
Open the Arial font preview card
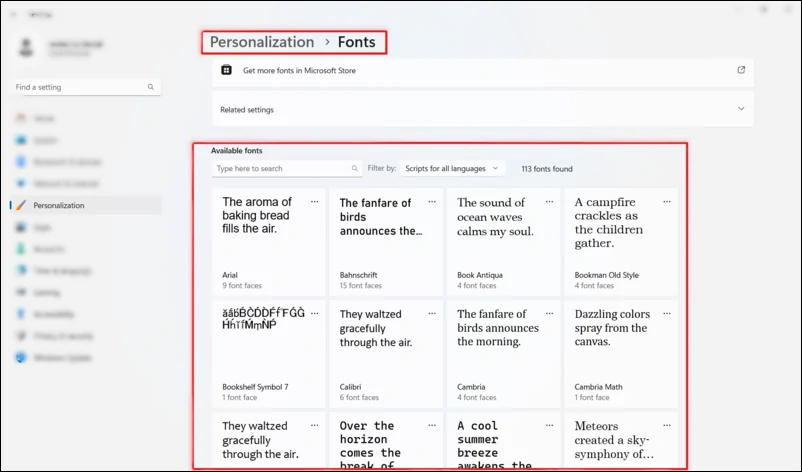[x=268, y=240]
